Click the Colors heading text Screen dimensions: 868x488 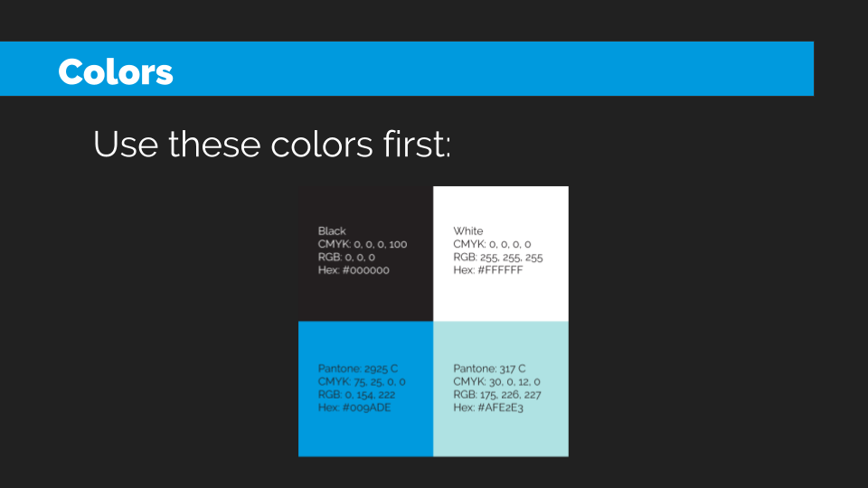tap(116, 72)
